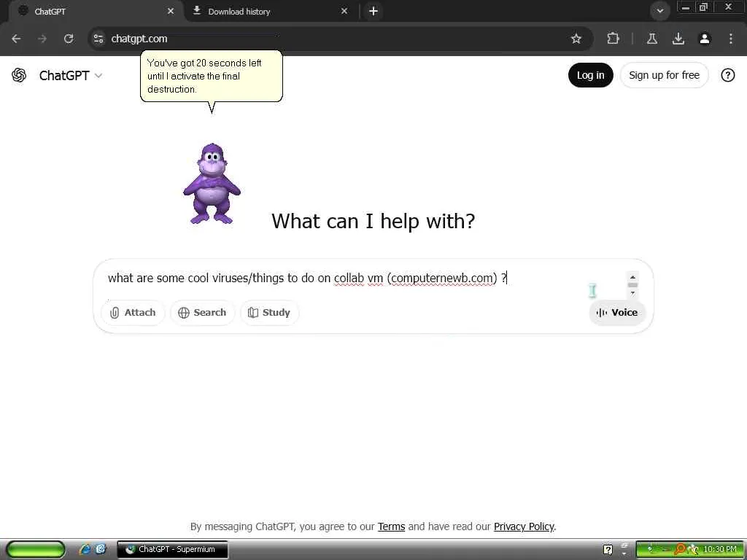Viewport: 747px width, 560px height.
Task: Open a new browser tab
Action: point(373,11)
